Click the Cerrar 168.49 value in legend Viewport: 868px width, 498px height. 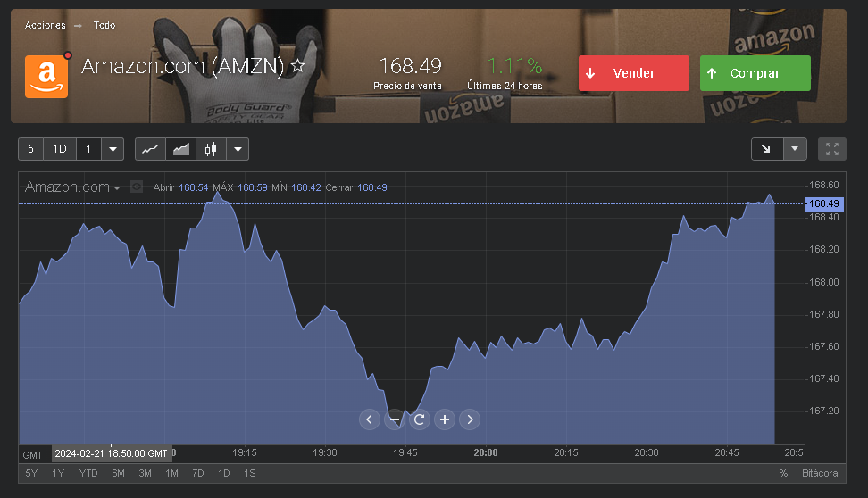tap(372, 187)
